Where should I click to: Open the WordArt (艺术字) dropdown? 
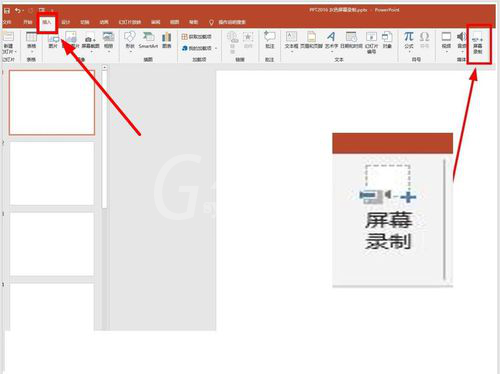click(x=331, y=42)
